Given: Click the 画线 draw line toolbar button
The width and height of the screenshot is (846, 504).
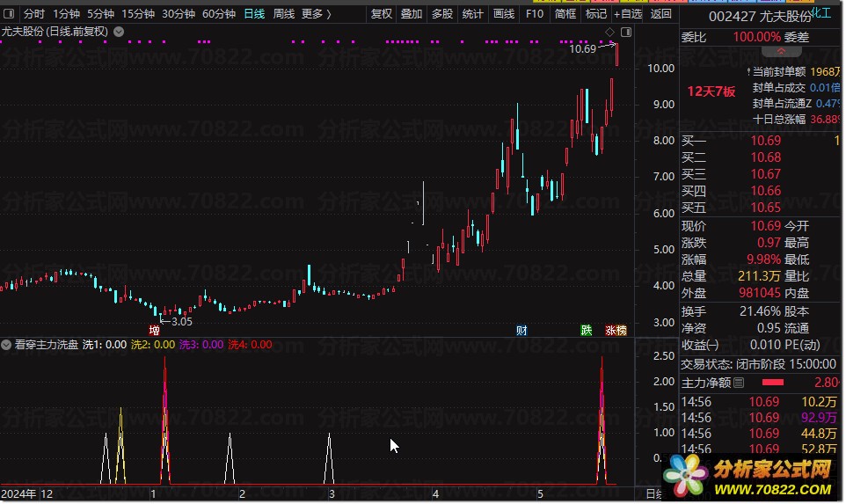Looking at the screenshot, I should click(x=504, y=13).
